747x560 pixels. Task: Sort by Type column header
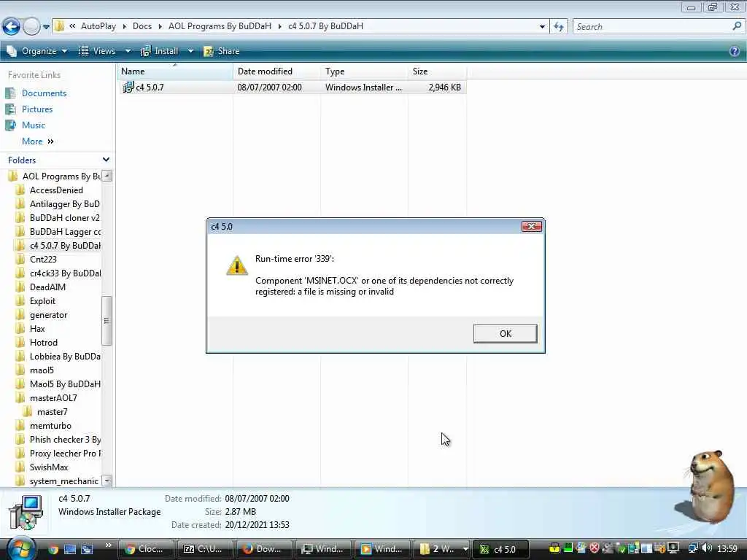(364, 71)
